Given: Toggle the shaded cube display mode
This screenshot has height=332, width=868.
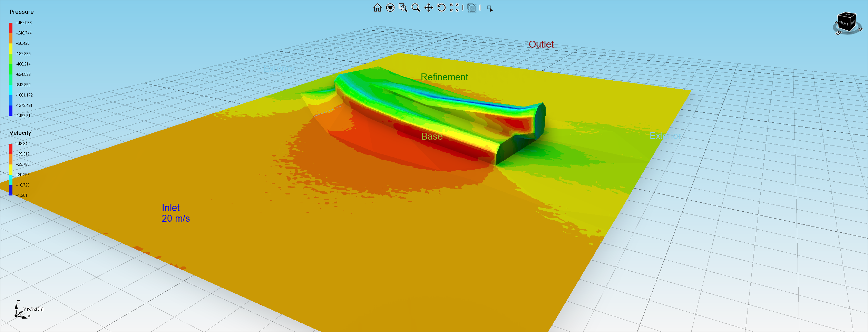Looking at the screenshot, I should (471, 8).
